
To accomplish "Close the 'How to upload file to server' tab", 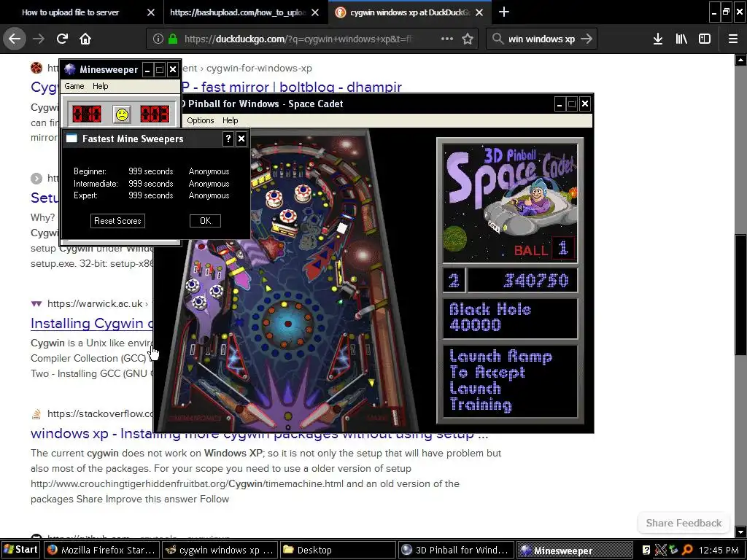I will tap(151, 12).
